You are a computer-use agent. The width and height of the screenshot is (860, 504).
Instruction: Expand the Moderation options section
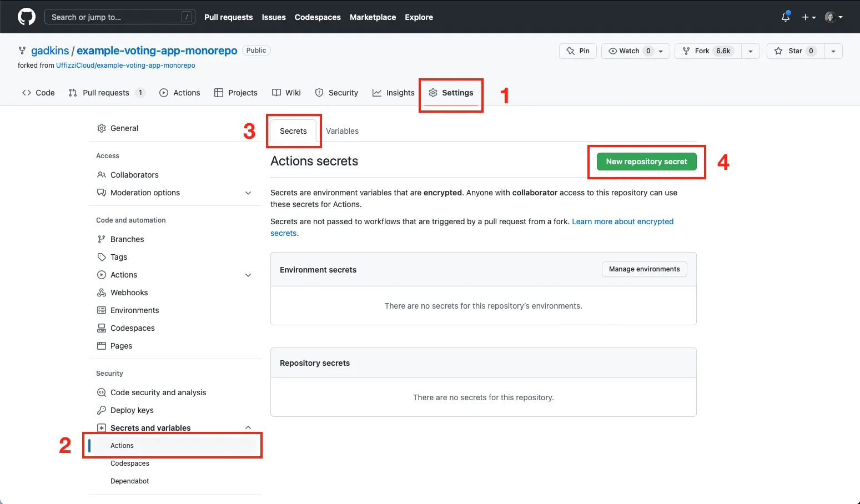[248, 193]
